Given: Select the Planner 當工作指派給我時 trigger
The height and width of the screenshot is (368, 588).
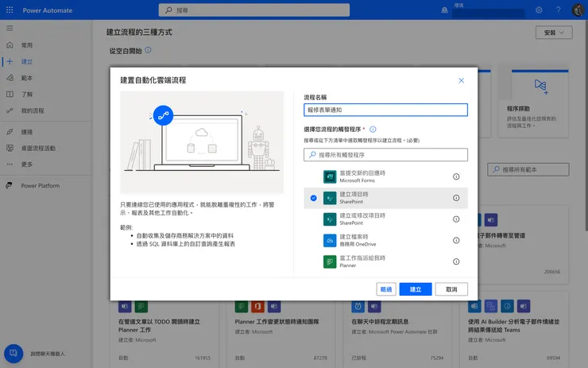Looking at the screenshot, I should 385,261.
